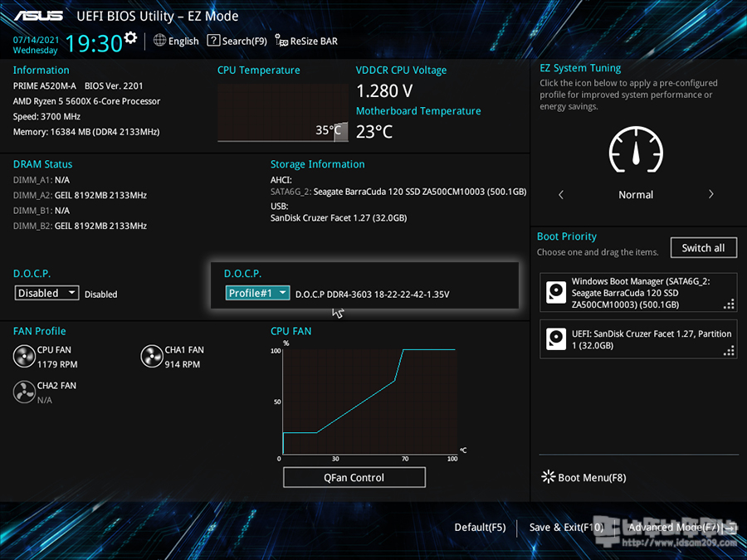Switch to Advanced Mode(F7)
The image size is (747, 560).
674,527
